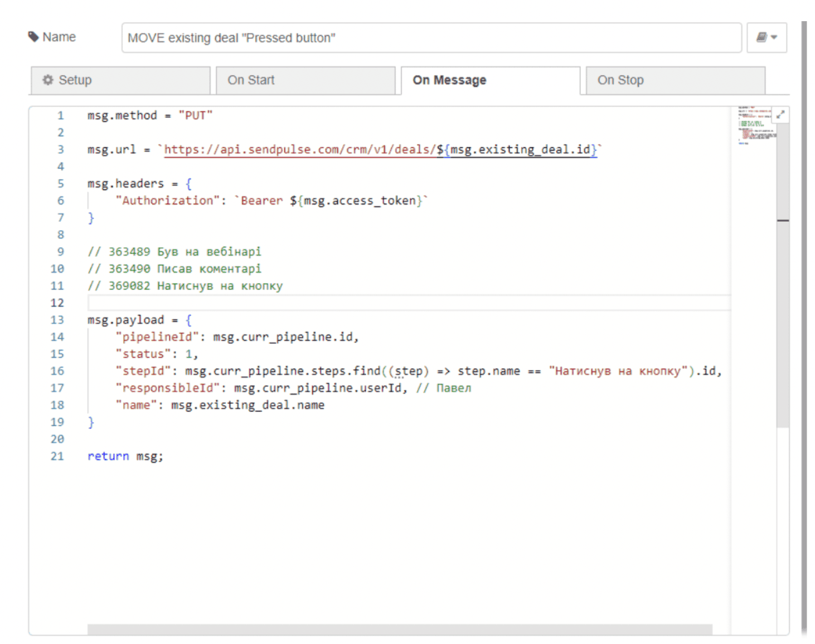
Task: Open the library book icon dropdown
Action: click(767, 37)
